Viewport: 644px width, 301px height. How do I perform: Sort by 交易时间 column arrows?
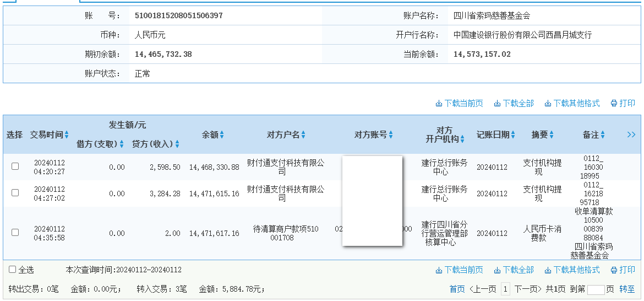67,135
